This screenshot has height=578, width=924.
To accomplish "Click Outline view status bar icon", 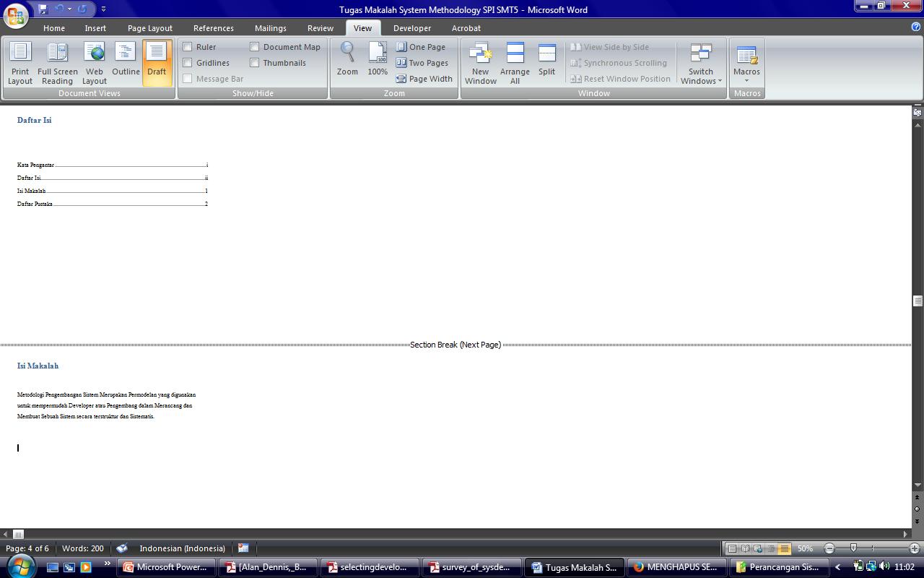I will 771,548.
